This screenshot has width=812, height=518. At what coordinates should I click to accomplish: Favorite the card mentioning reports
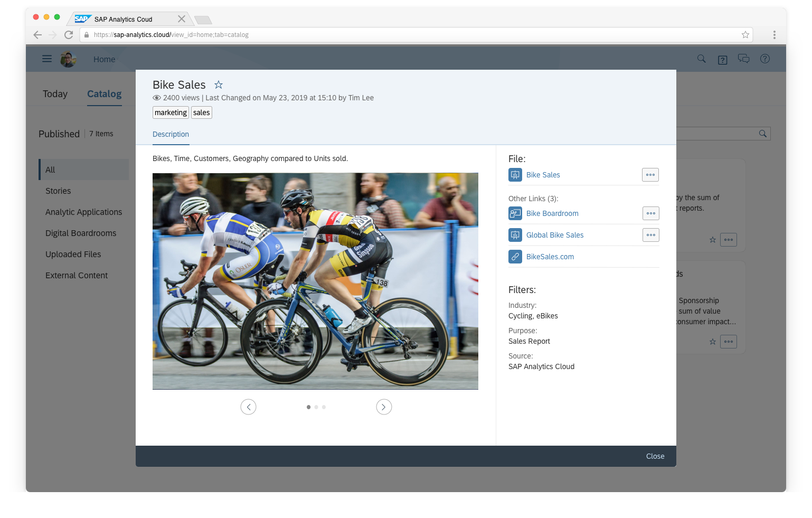pos(713,240)
